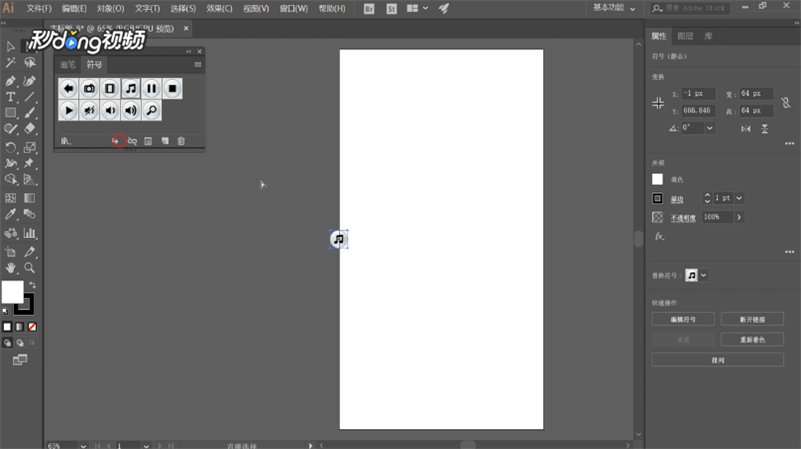
Task: Select the Type tool
Action: tap(10, 97)
